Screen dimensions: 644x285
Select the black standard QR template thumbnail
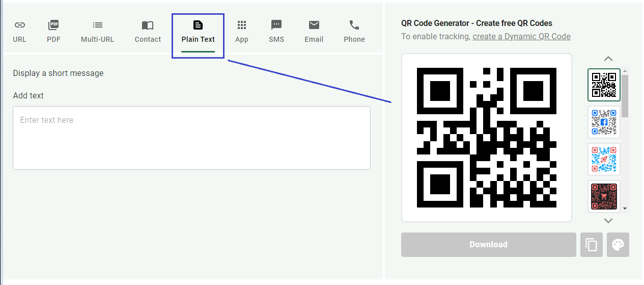click(x=604, y=85)
